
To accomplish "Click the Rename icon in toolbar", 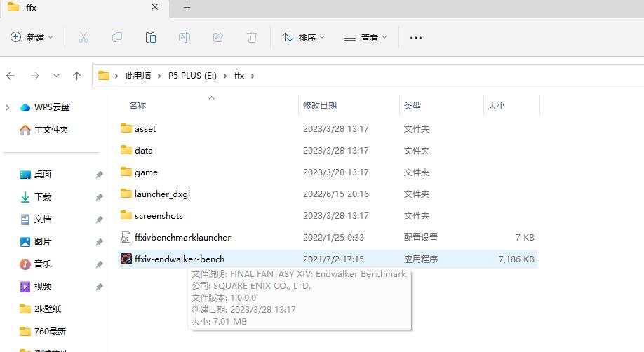I will tap(185, 37).
